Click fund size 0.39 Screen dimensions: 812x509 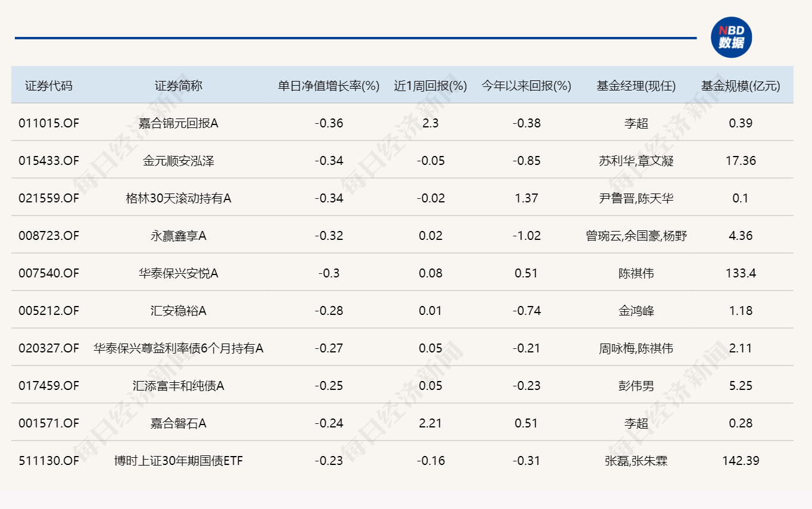741,123
